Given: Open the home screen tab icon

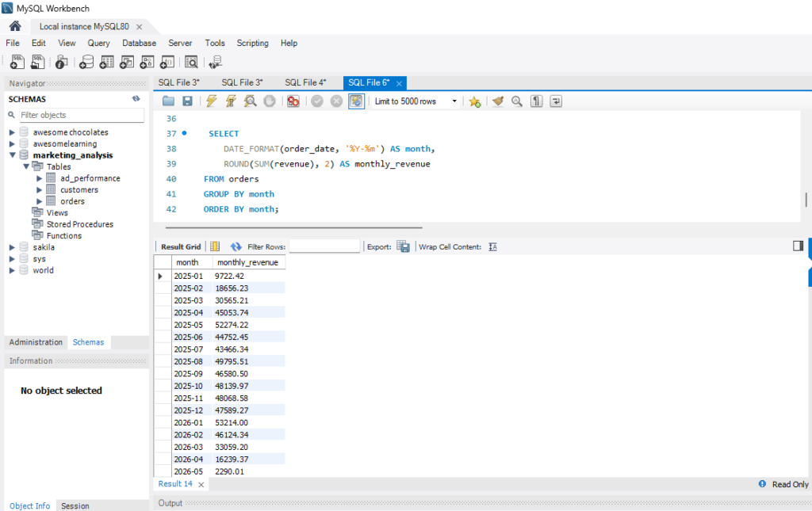Looking at the screenshot, I should pyautogui.click(x=15, y=26).
